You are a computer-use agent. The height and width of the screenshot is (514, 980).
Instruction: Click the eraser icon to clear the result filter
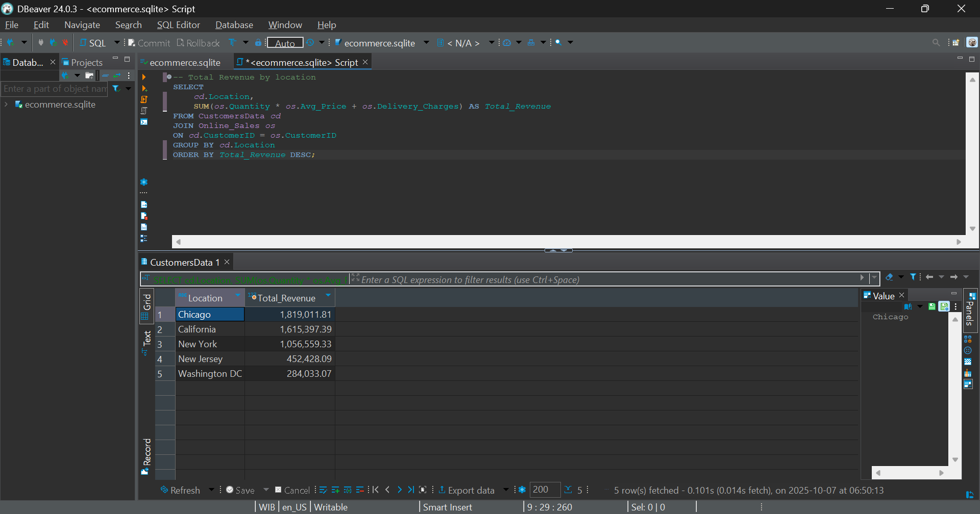click(889, 277)
